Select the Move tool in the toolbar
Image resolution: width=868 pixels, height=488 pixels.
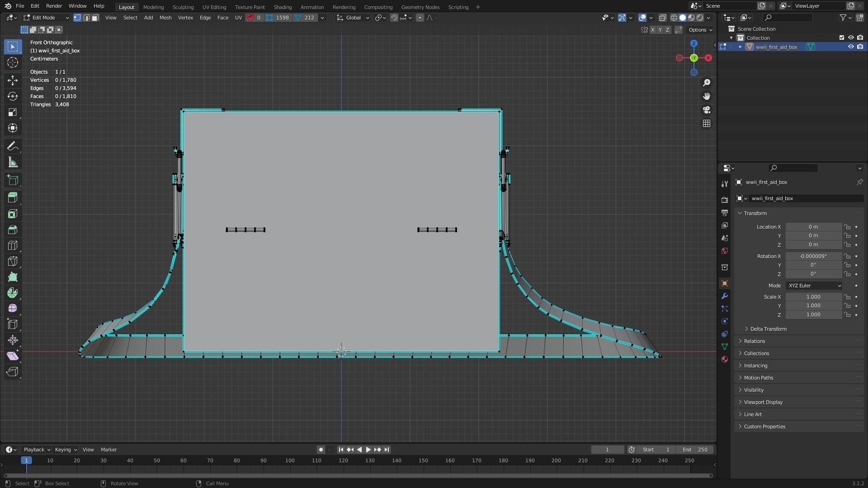click(13, 80)
